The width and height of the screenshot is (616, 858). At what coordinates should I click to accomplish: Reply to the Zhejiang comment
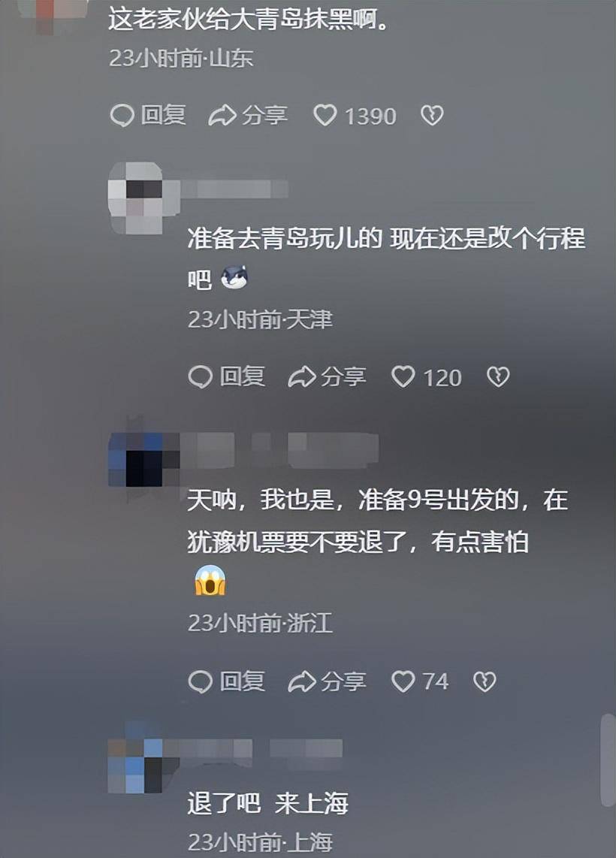click(x=227, y=681)
